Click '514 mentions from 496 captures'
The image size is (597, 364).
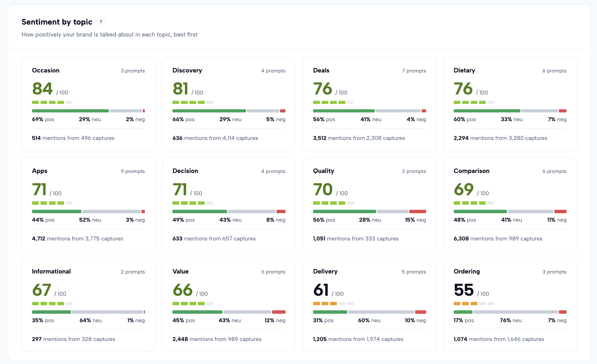point(73,138)
